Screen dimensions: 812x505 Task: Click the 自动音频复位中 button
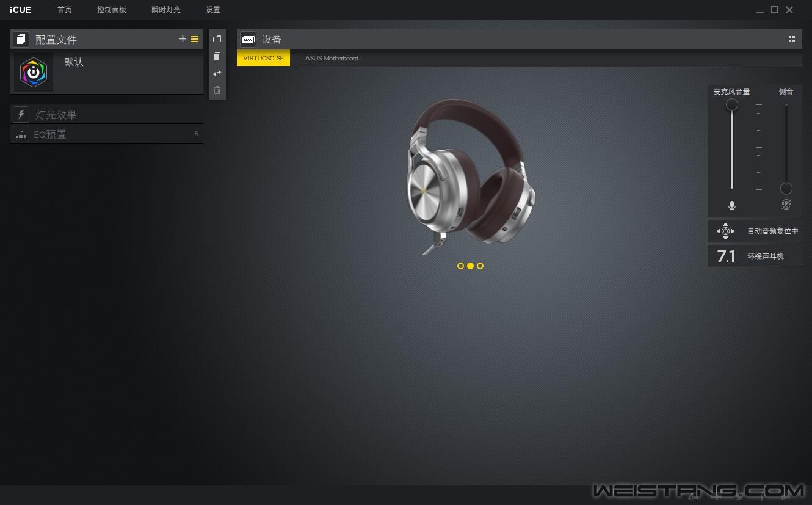point(755,231)
